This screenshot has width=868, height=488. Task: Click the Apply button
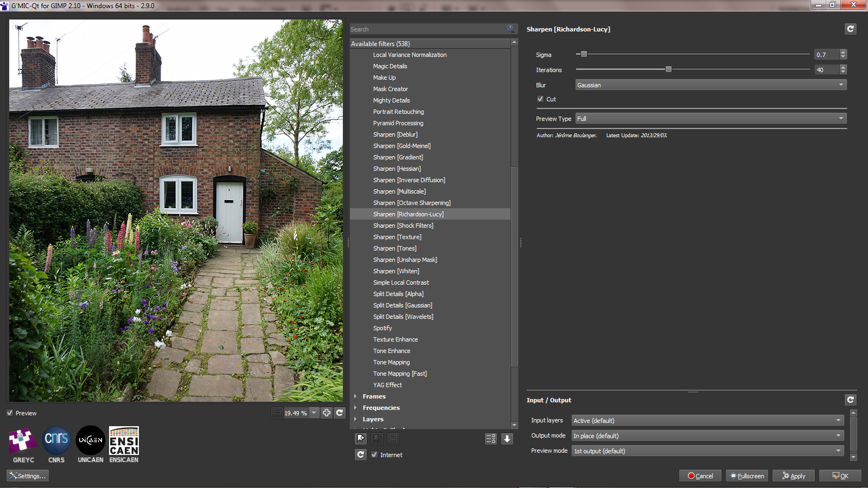[793, 476]
